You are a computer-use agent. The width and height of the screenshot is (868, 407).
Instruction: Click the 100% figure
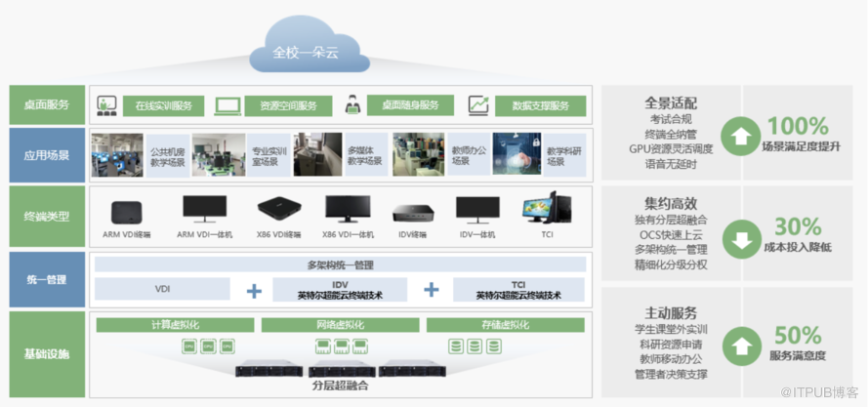[797, 127]
